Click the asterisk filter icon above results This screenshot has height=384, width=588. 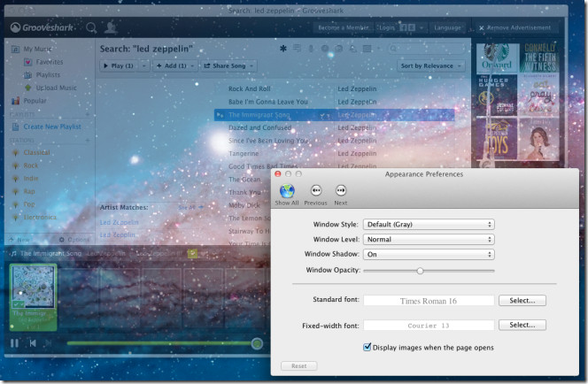[283, 49]
